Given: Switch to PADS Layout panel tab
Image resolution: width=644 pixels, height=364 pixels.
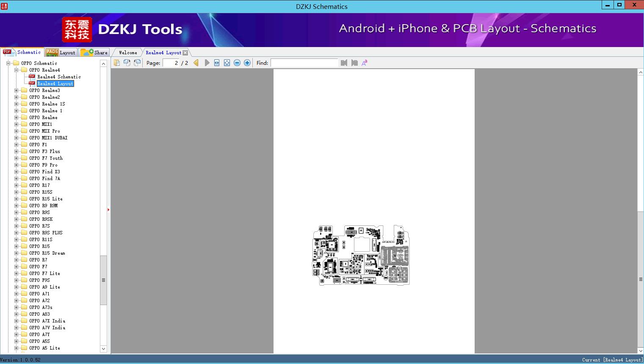Looking at the screenshot, I should click(x=61, y=53).
